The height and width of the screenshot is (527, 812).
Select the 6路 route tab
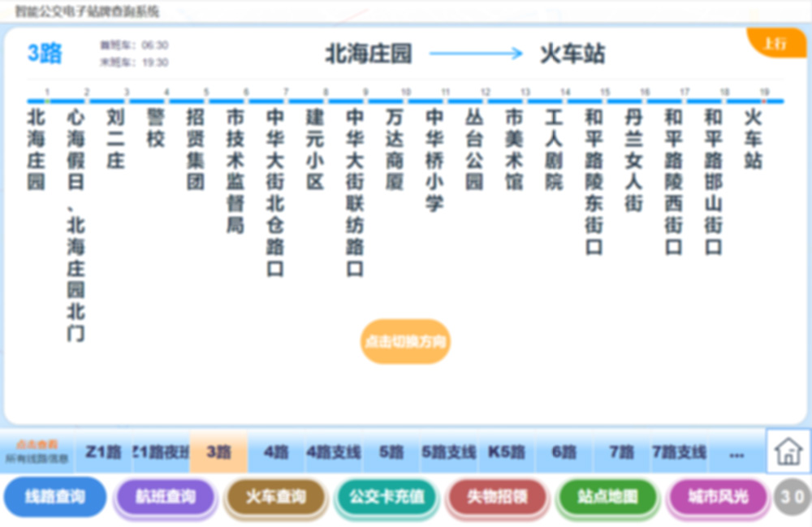(564, 452)
